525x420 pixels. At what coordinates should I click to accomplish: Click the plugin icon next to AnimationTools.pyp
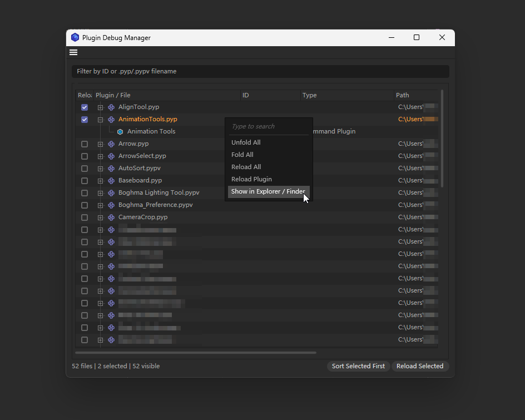tap(111, 120)
